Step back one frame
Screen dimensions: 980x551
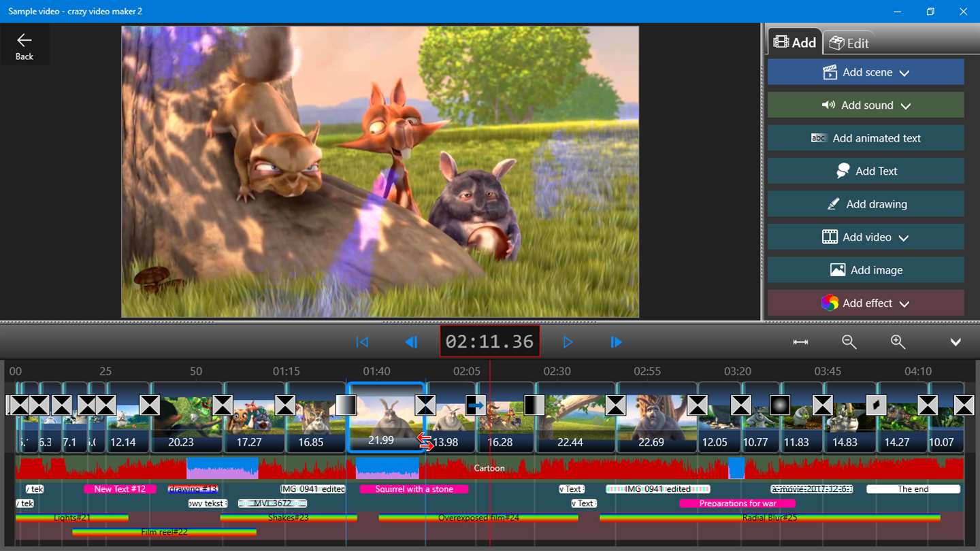tap(411, 342)
